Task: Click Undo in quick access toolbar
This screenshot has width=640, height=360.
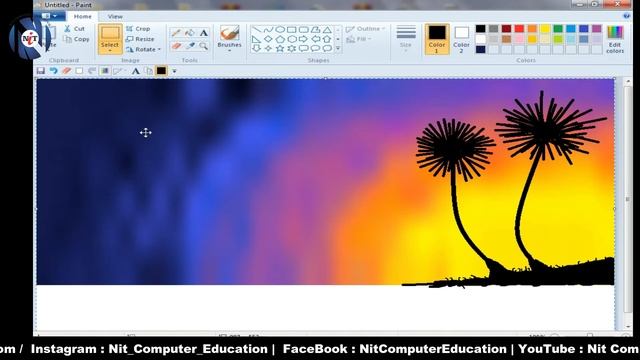Action: tap(53, 71)
